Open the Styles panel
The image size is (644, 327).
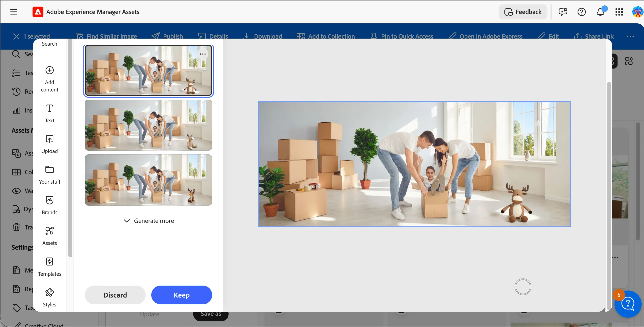49,298
